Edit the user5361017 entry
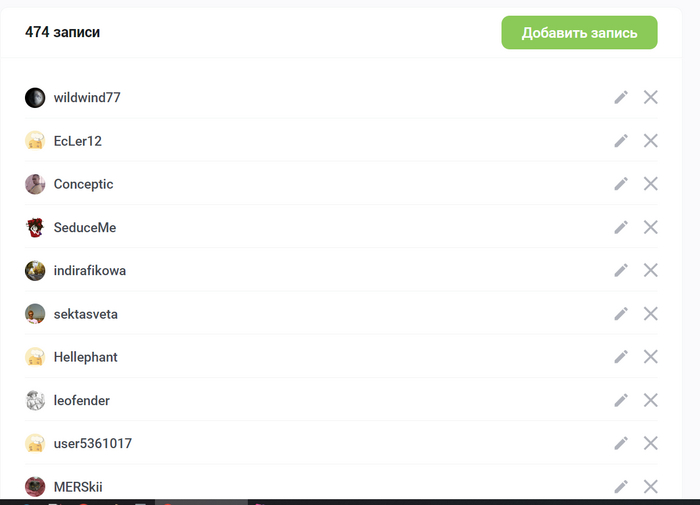 point(621,443)
